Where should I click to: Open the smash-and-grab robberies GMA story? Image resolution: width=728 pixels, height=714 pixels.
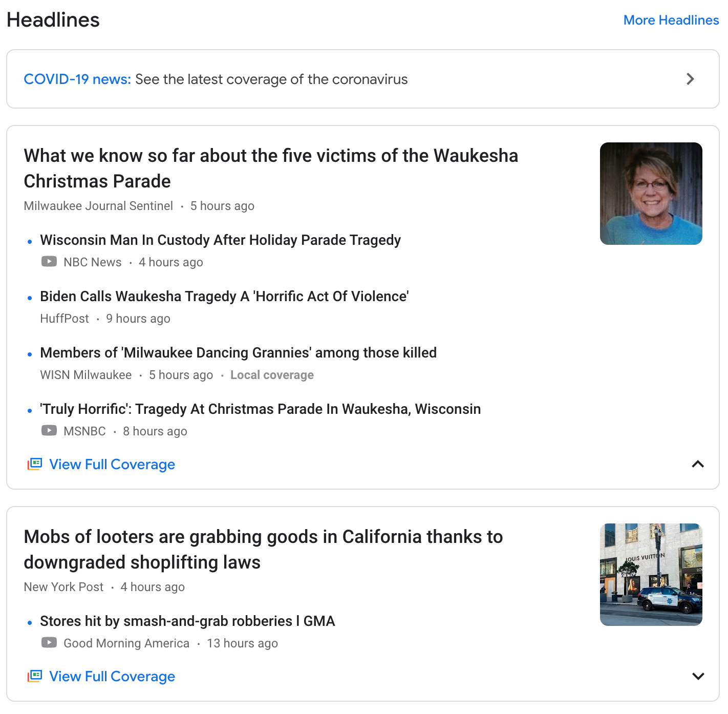coord(187,621)
